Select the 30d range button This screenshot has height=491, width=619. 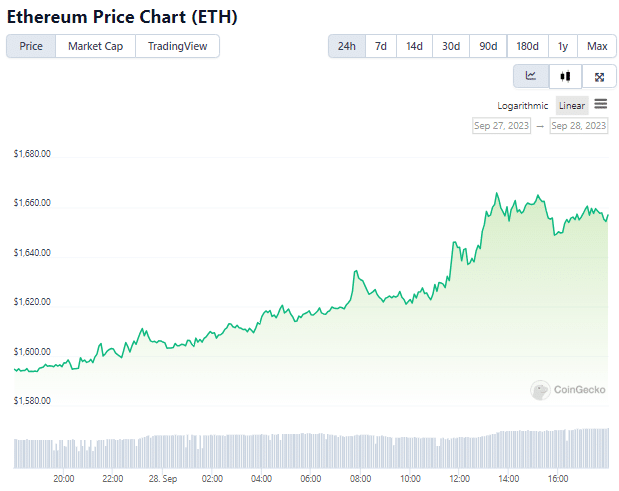(x=451, y=47)
